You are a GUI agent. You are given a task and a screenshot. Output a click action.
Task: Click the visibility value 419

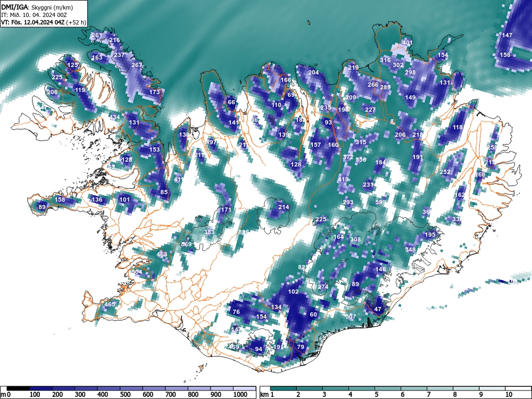343,179
